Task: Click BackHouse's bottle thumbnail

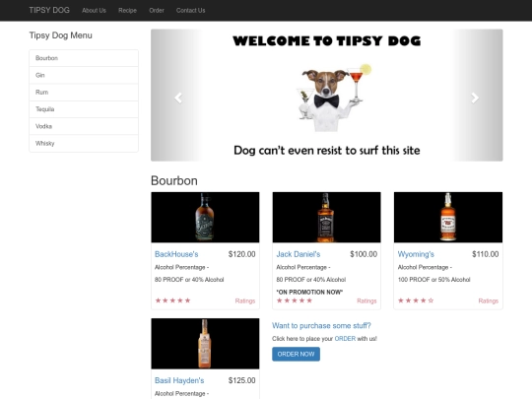Action: pyautogui.click(x=205, y=217)
